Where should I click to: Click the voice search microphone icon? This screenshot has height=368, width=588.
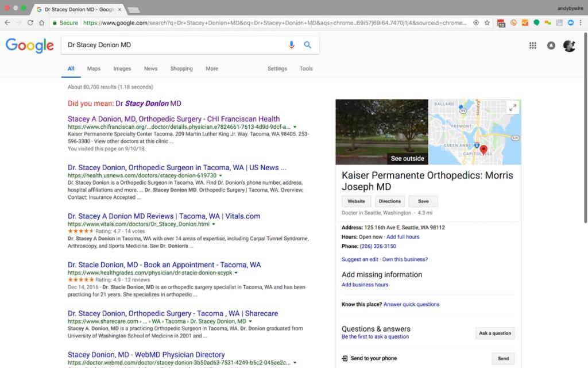(291, 45)
